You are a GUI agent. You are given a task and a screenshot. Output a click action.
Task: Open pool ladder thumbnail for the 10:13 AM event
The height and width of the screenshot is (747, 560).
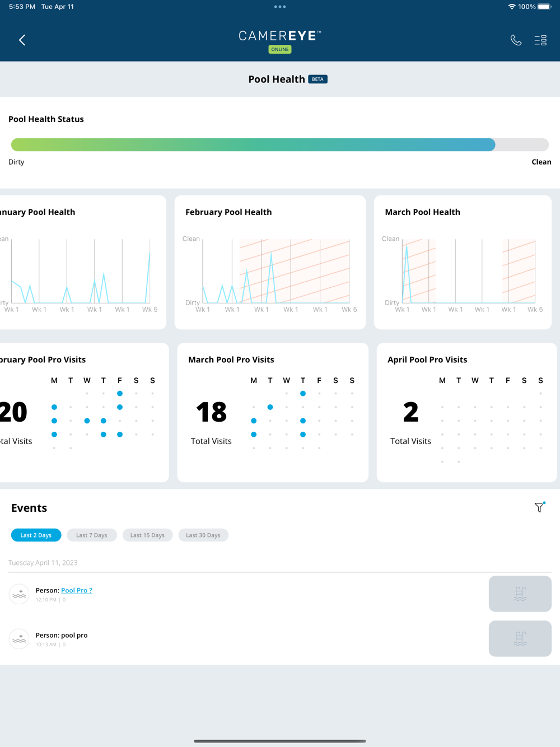520,638
